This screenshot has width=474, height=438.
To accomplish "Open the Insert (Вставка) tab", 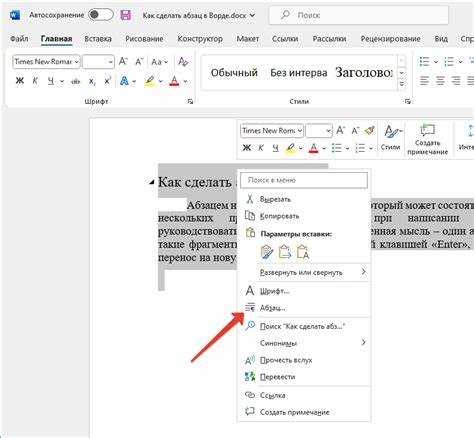I will coord(98,39).
